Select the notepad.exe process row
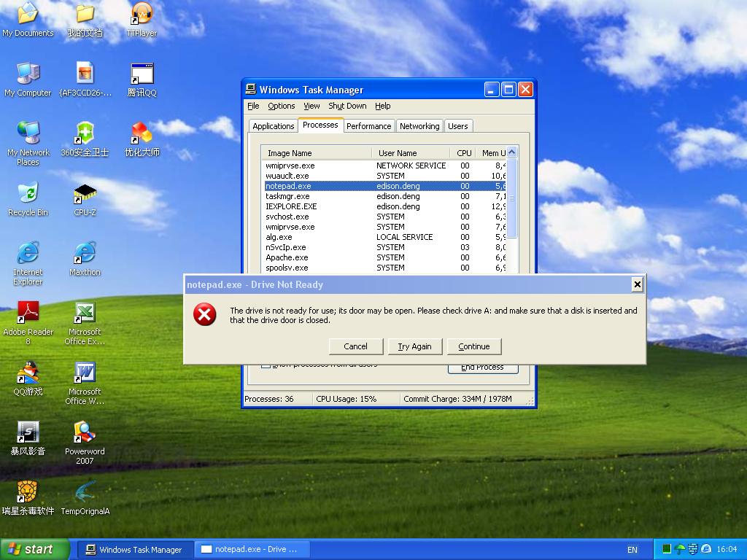747x560 pixels. 385,186
